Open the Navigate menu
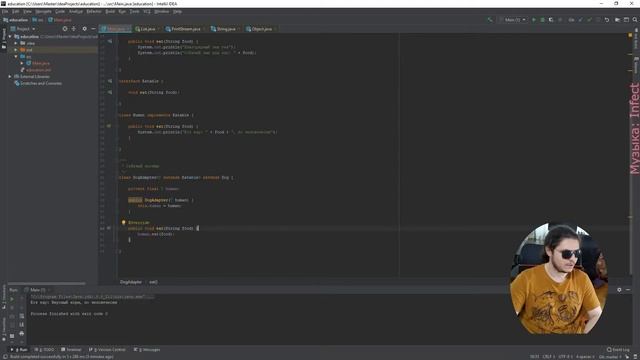This screenshot has height=360, width=640. pos(43,11)
